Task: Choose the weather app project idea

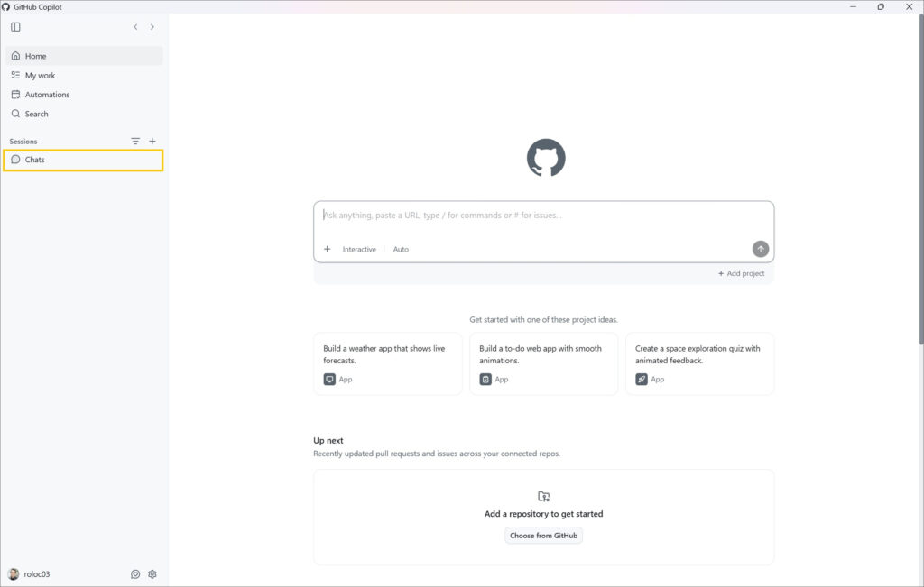Action: [388, 364]
